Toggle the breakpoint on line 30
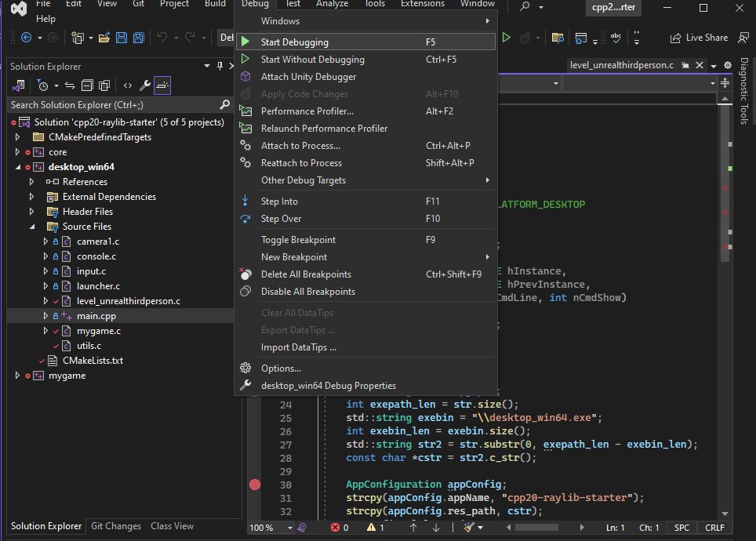The height and width of the screenshot is (541, 756). point(255,485)
